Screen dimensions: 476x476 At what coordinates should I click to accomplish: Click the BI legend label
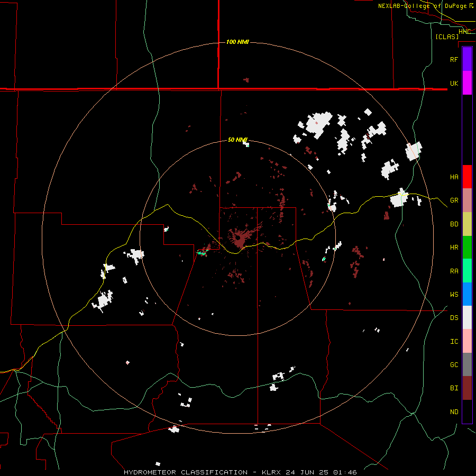click(454, 388)
